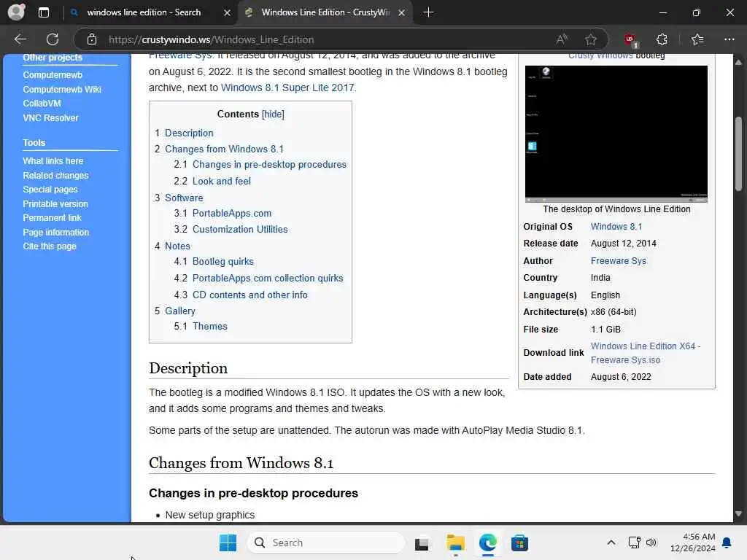Open a new tab with the plus button

428,12
